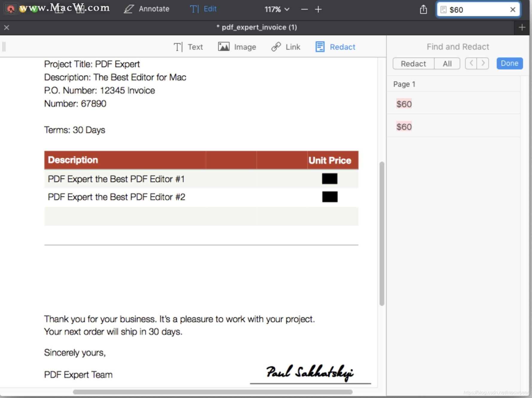The image size is (532, 398).
Task: Open the share/export icon
Action: (423, 9)
